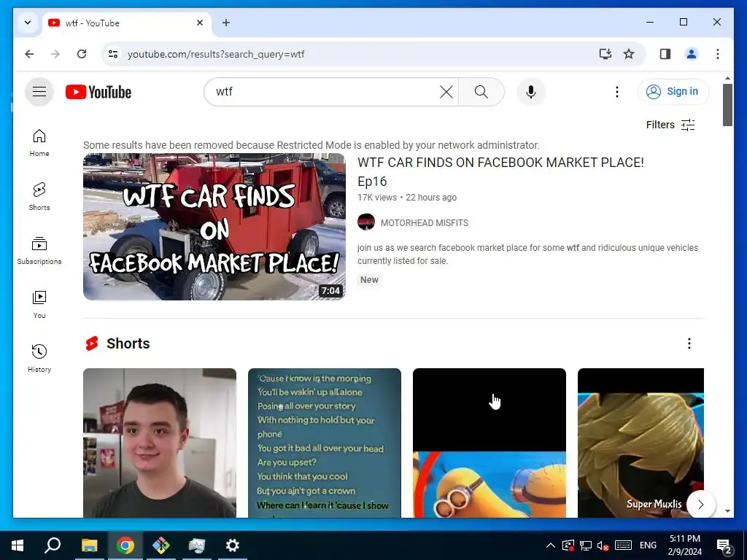The image size is (747, 560).
Task: Open the Minions short
Action: click(489, 443)
